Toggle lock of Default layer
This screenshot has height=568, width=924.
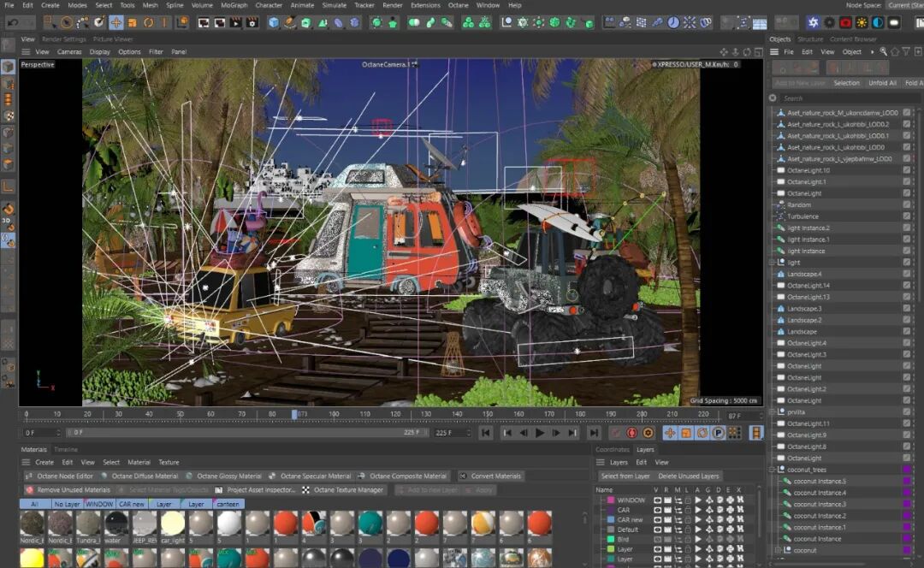pyautogui.click(x=688, y=530)
